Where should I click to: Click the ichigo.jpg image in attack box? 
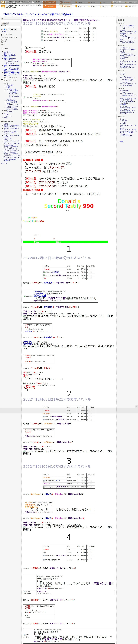point(28,97)
